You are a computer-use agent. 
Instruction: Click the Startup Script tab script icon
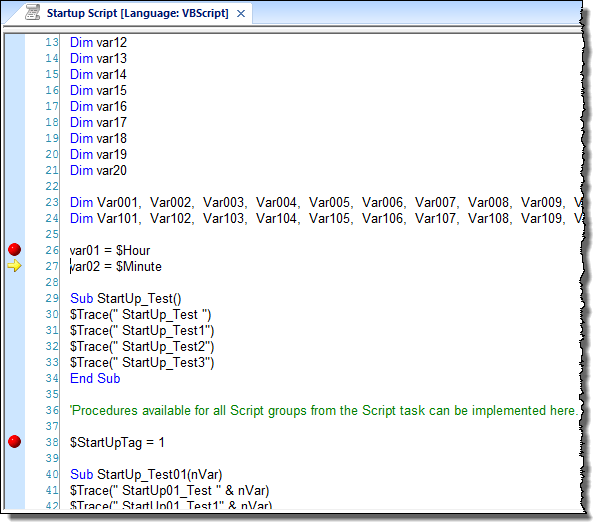[x=32, y=13]
